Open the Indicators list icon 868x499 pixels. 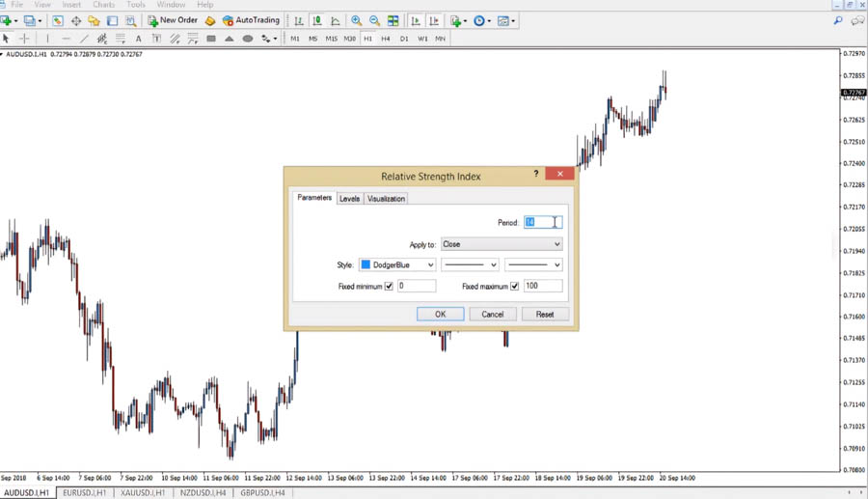(455, 20)
